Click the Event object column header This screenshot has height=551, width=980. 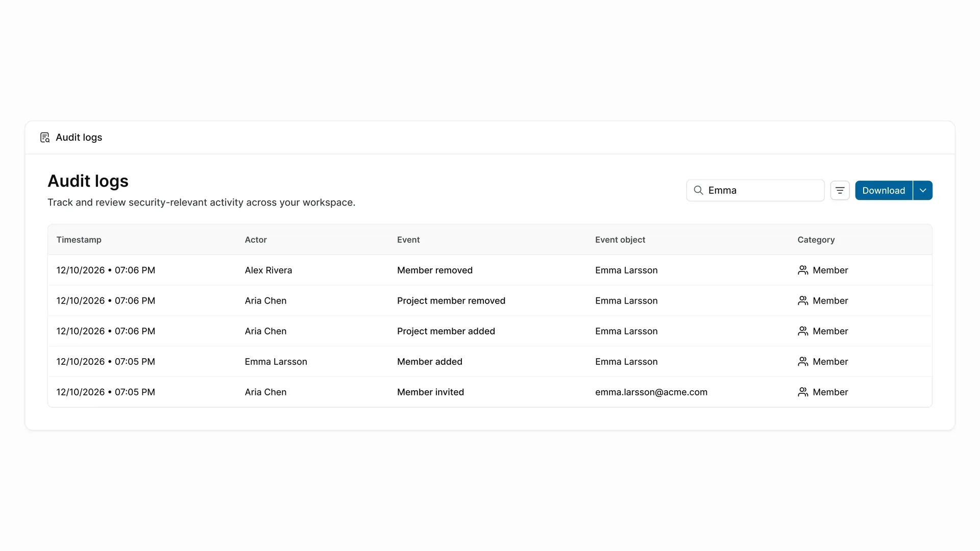tap(620, 240)
